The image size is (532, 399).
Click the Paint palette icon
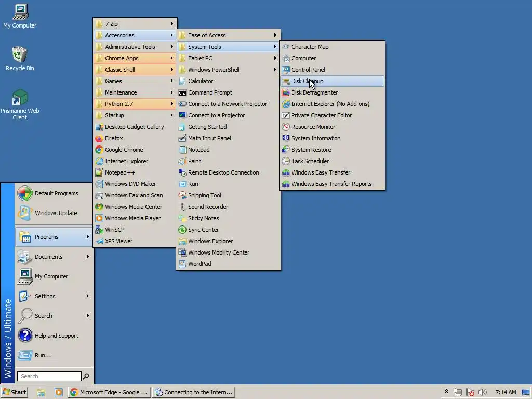(182, 161)
